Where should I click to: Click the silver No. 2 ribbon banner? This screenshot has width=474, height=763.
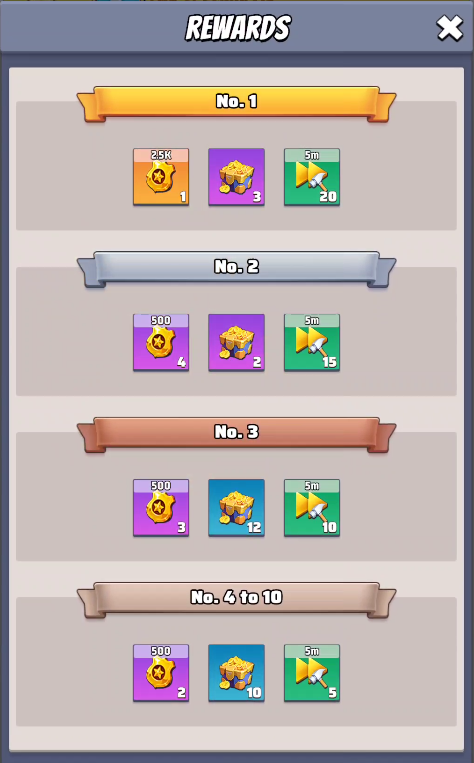click(x=237, y=269)
